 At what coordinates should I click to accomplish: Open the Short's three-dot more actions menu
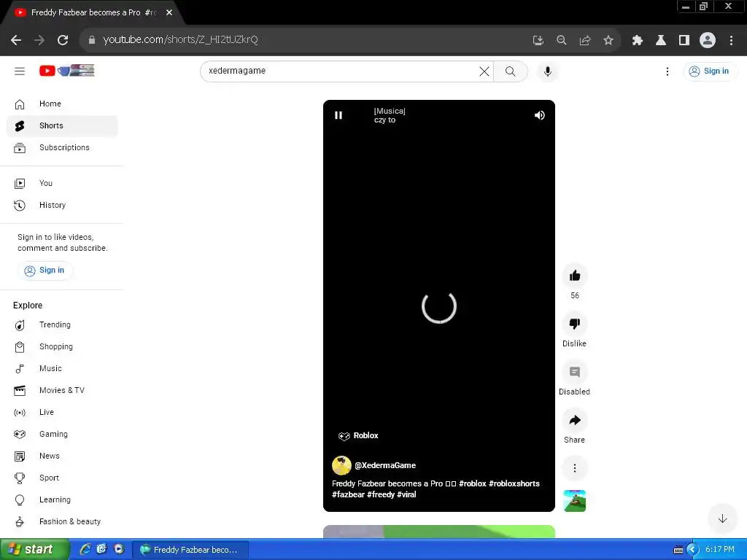(x=575, y=468)
